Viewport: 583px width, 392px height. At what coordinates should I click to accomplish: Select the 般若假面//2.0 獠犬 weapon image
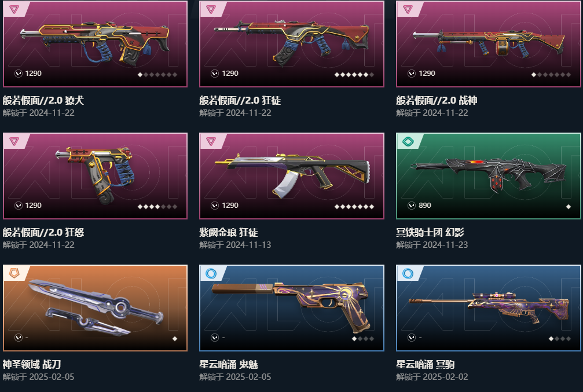(95, 44)
